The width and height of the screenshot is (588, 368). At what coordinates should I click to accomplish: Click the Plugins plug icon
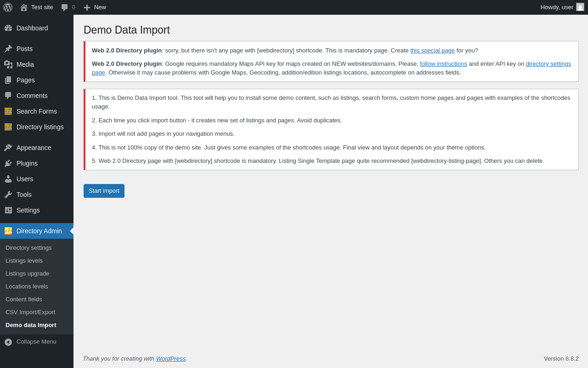8,163
